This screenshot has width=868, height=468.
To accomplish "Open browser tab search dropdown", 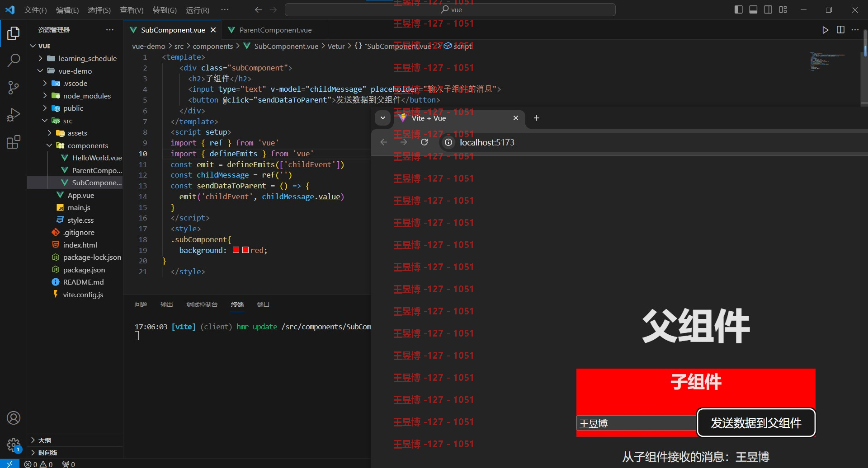I will tap(383, 118).
